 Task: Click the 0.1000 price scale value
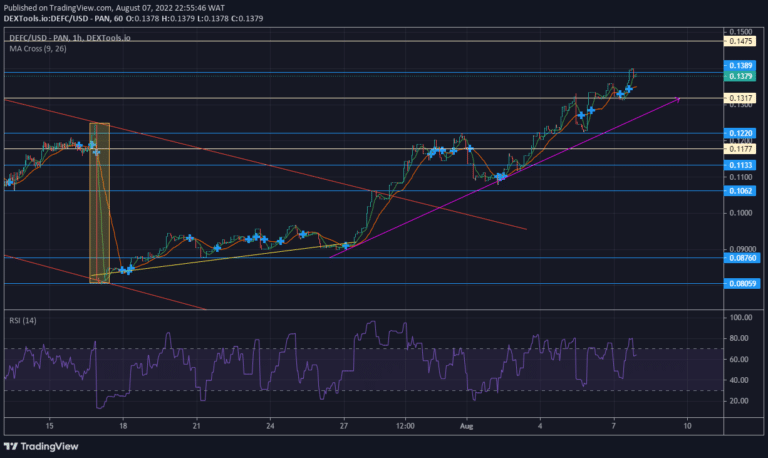pos(741,213)
